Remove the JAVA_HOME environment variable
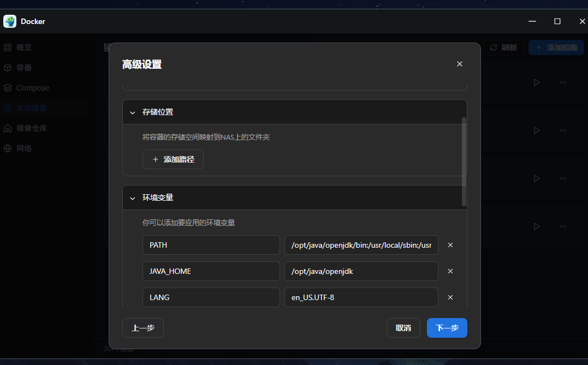Viewport: 588px width, 365px height. pyautogui.click(x=450, y=271)
